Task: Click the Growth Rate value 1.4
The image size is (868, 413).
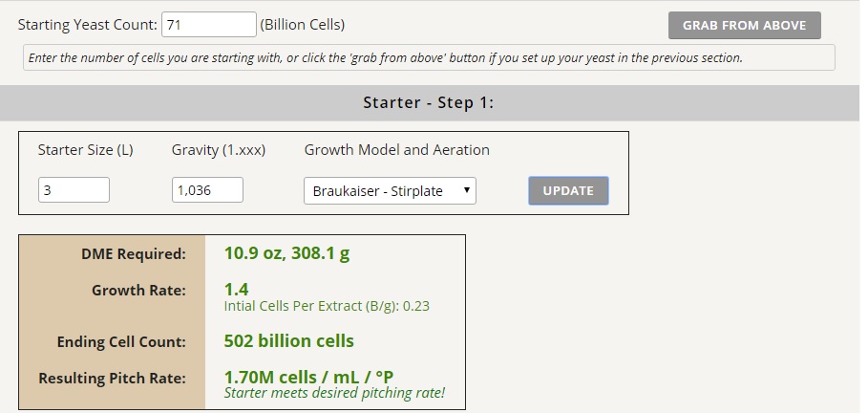Action: [x=237, y=289]
